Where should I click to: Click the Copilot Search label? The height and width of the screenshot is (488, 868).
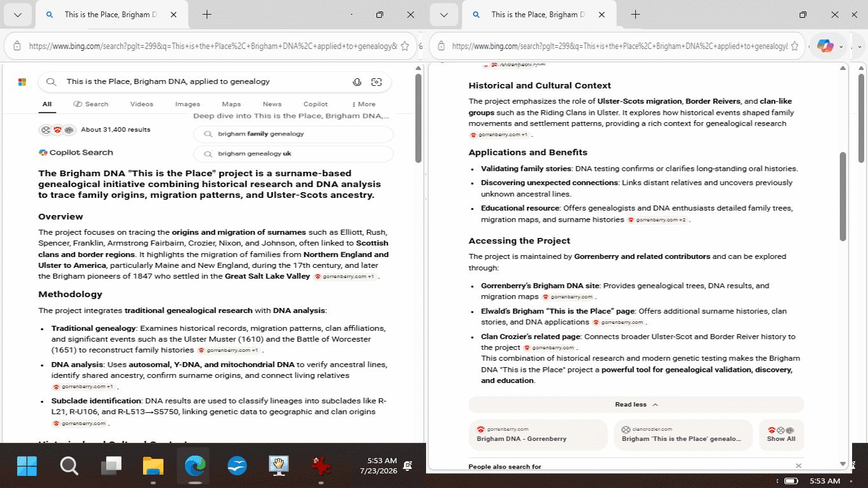coord(76,153)
